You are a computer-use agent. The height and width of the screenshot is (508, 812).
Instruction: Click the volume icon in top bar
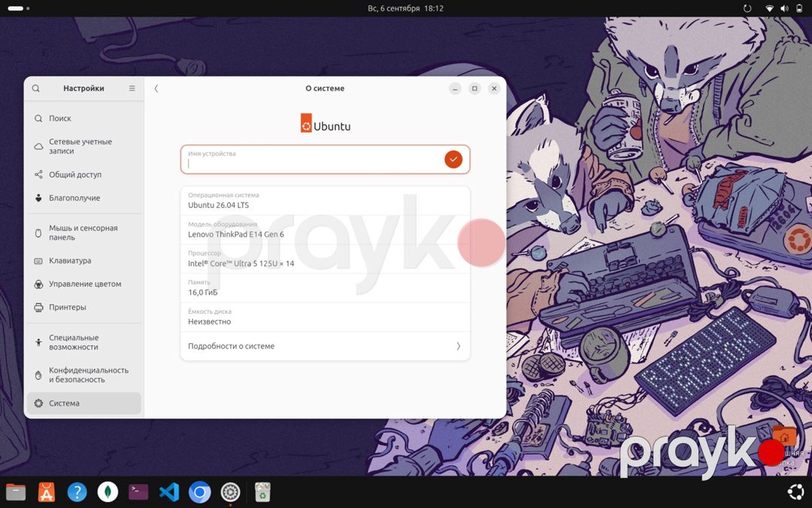coord(784,8)
